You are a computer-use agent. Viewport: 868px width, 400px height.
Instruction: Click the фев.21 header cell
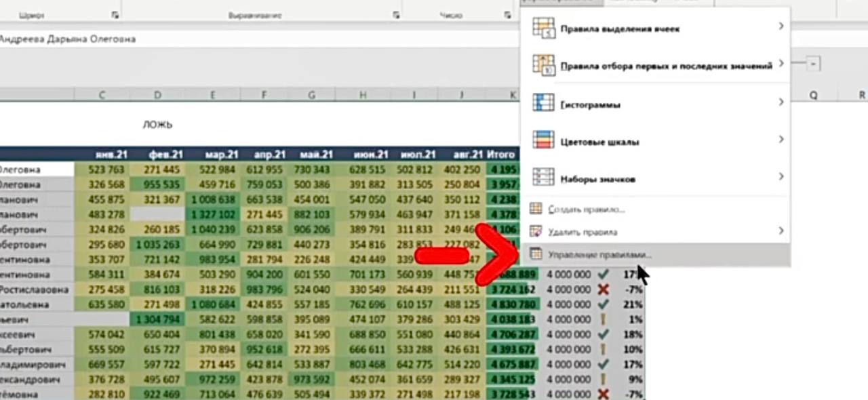157,155
